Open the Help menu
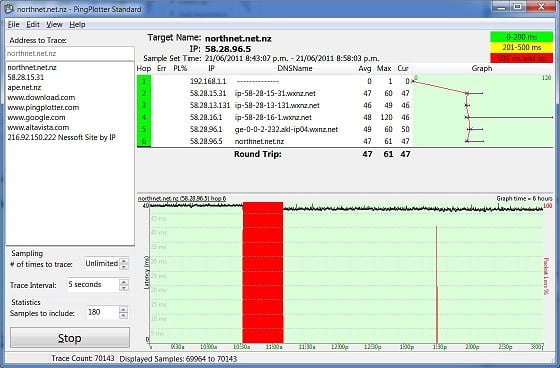This screenshot has width=560, height=368. 77,25
